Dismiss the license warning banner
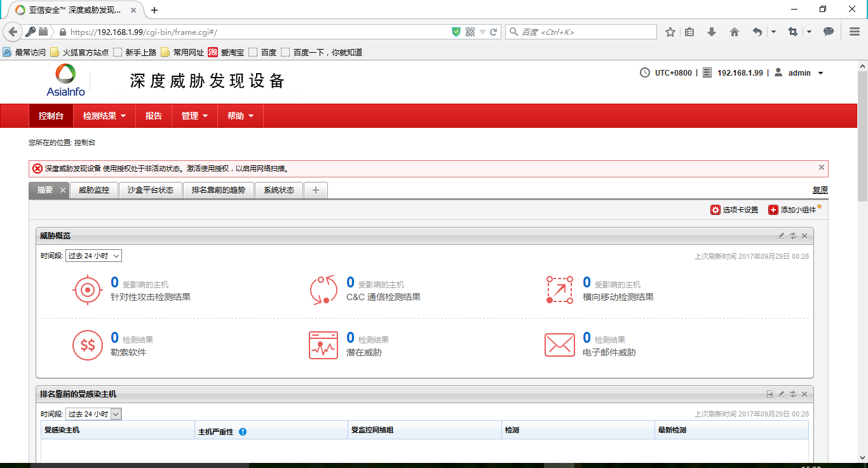Image resolution: width=868 pixels, height=468 pixels. pyautogui.click(x=821, y=167)
